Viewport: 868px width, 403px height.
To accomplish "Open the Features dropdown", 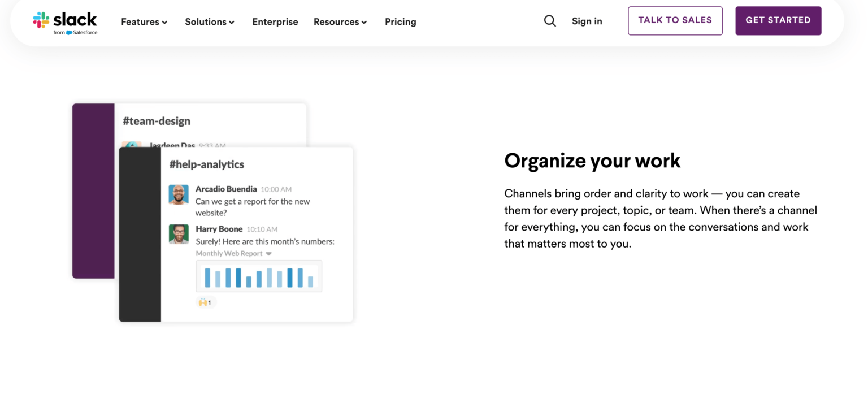I will pyautogui.click(x=144, y=21).
